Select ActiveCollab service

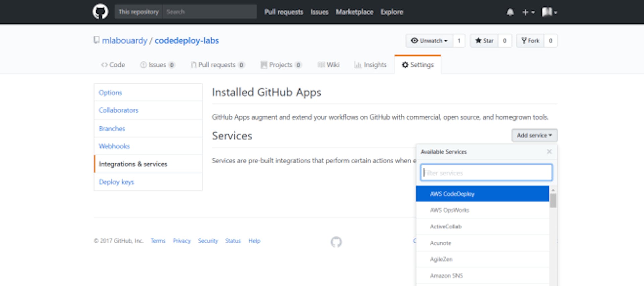click(x=482, y=227)
